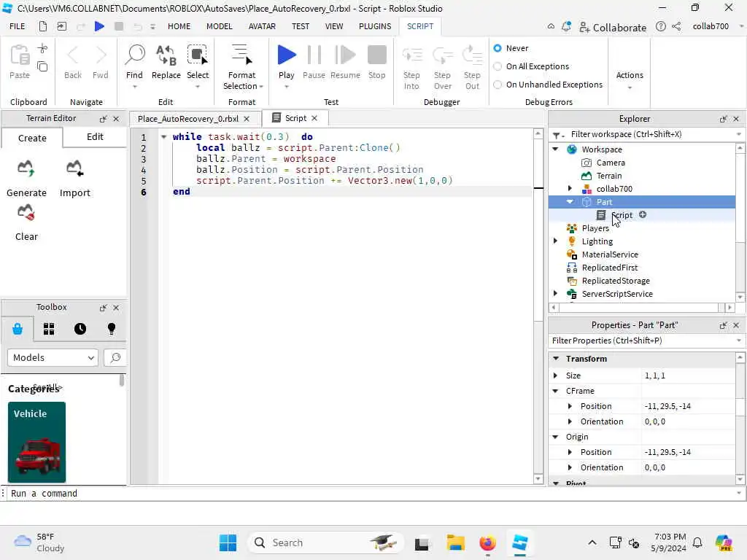
Task: Click the Copy icon in Clipboard group
Action: click(x=42, y=66)
